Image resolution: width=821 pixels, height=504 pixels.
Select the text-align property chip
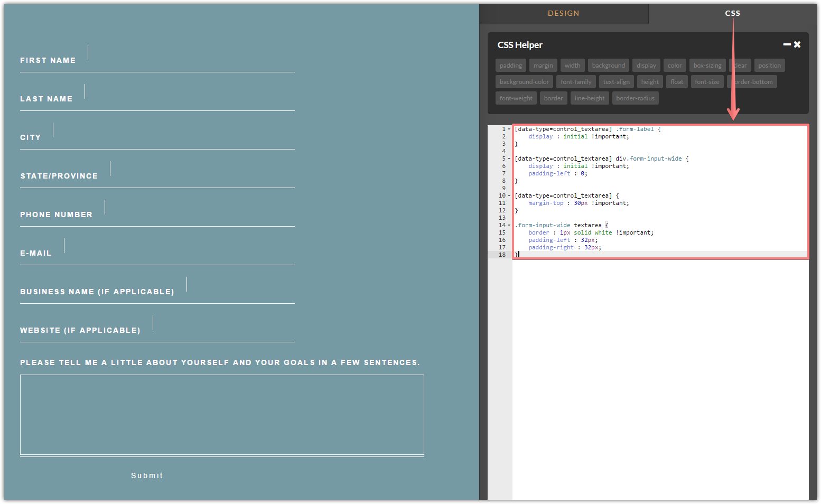(x=616, y=81)
